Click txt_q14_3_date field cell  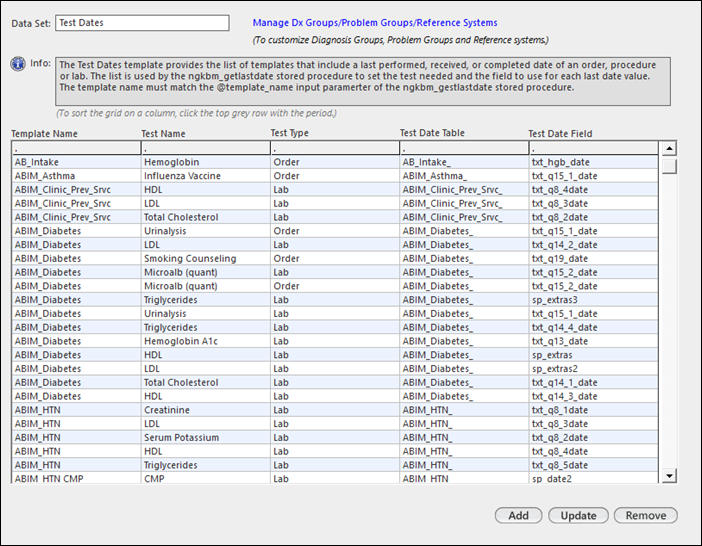[x=594, y=397]
